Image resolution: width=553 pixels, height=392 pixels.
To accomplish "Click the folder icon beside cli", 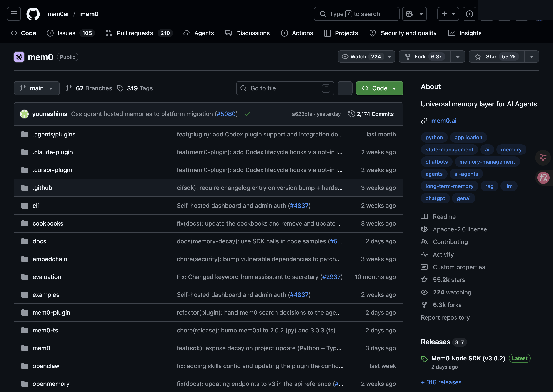I will (x=25, y=206).
